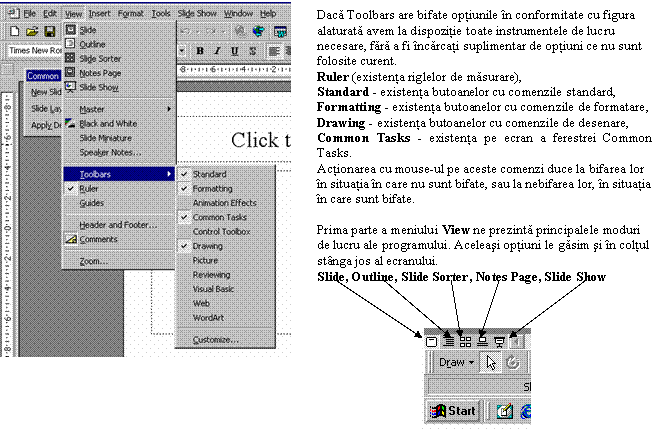The height and width of the screenshot is (429, 665).
Task: Choose Header and Footer from View menu
Action: coord(118,225)
